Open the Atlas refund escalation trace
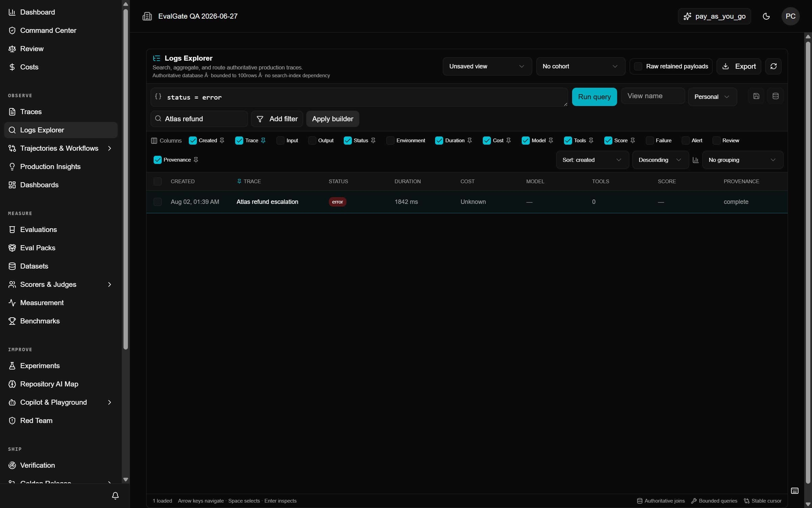Screen dimensions: 812x508 267,202
